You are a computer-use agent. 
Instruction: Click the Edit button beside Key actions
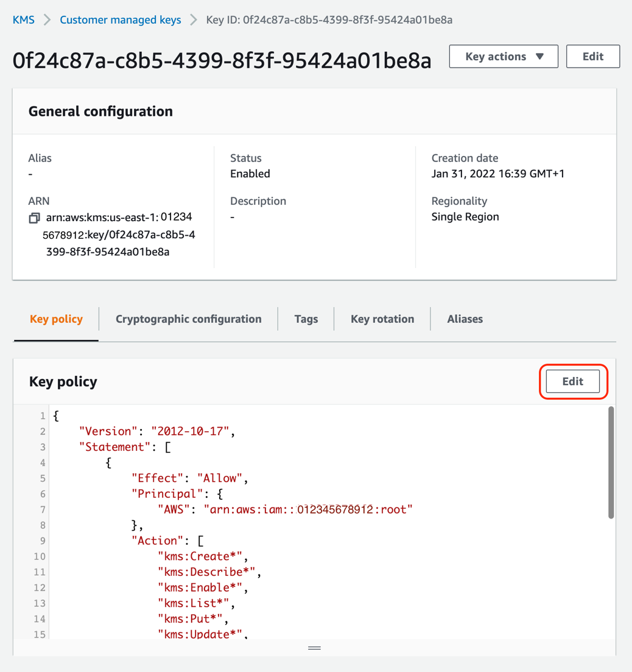tap(592, 56)
